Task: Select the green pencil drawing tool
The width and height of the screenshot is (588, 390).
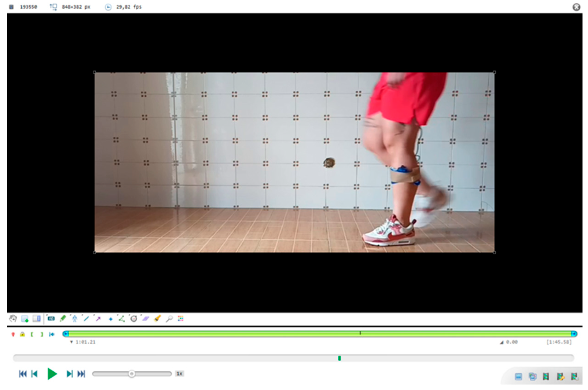Action: (63, 318)
